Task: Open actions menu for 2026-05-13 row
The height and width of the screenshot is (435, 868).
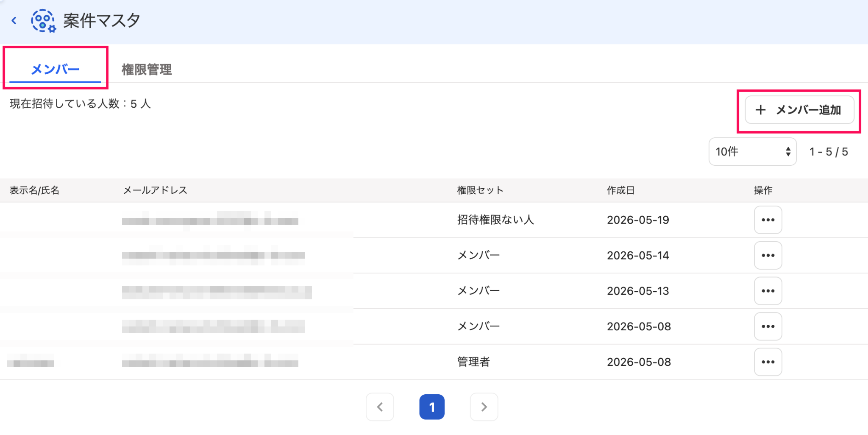Action: click(x=768, y=291)
